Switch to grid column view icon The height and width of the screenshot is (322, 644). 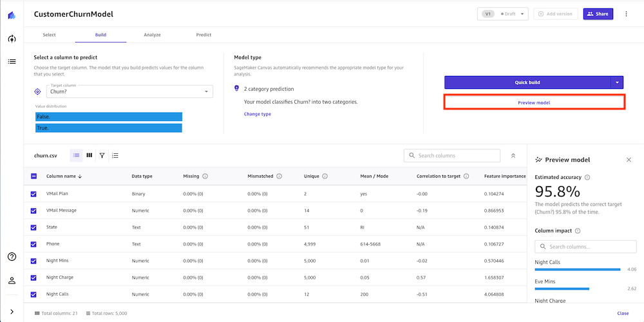pos(89,156)
